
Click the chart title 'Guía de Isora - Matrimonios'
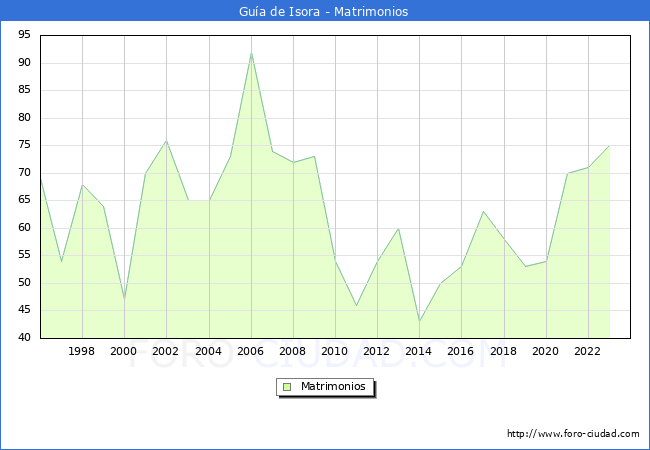tap(323, 12)
